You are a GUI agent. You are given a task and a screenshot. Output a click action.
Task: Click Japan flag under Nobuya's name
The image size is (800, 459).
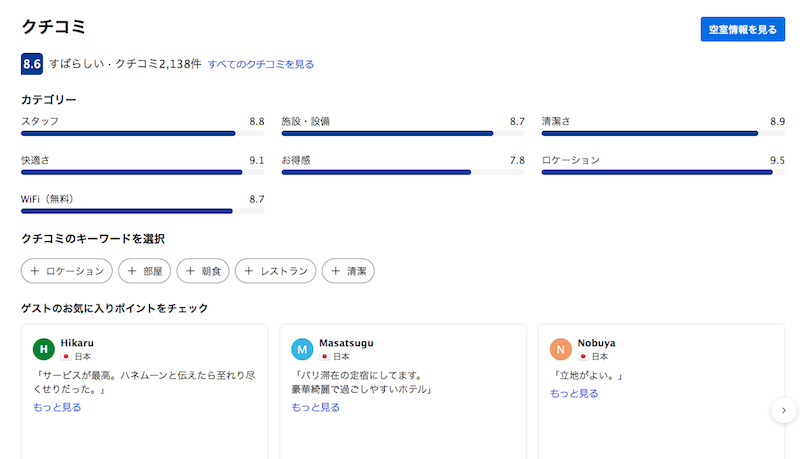pyautogui.click(x=583, y=356)
